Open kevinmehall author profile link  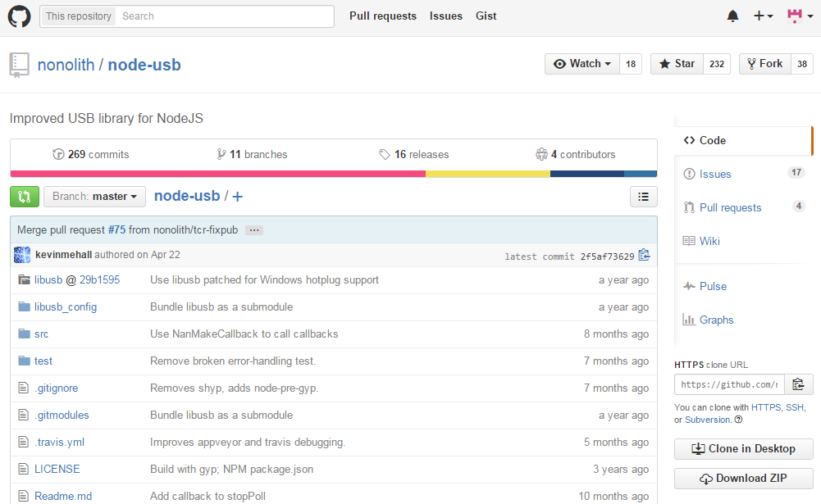[63, 254]
